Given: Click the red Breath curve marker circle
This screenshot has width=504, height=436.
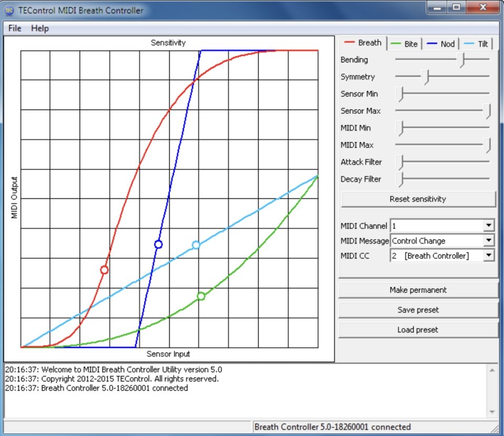Looking at the screenshot, I should pyautogui.click(x=104, y=270).
